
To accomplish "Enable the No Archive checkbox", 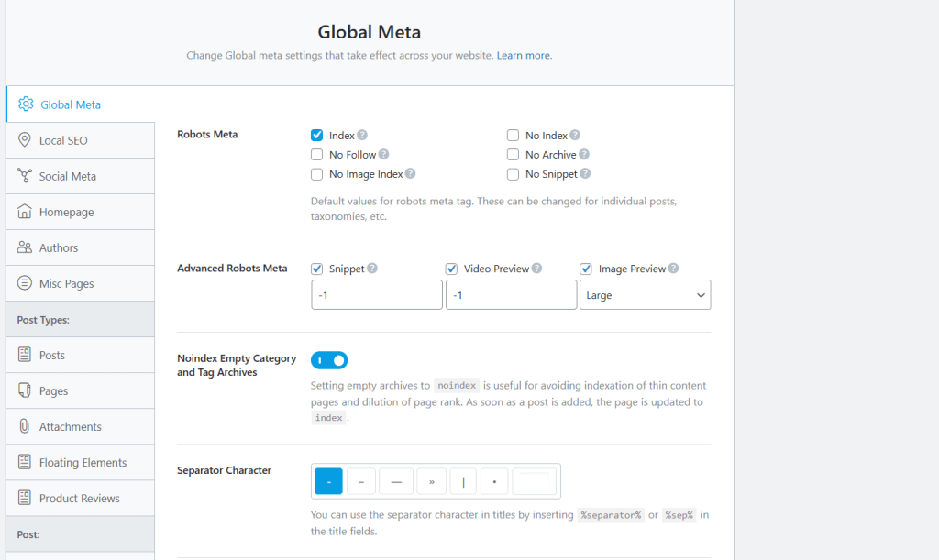I will (x=514, y=155).
